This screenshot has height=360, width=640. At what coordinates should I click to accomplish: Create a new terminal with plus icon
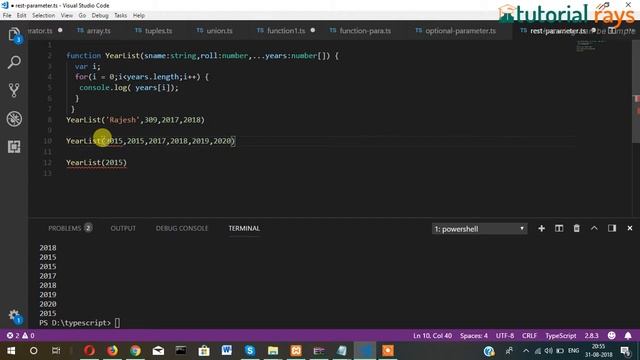541,229
